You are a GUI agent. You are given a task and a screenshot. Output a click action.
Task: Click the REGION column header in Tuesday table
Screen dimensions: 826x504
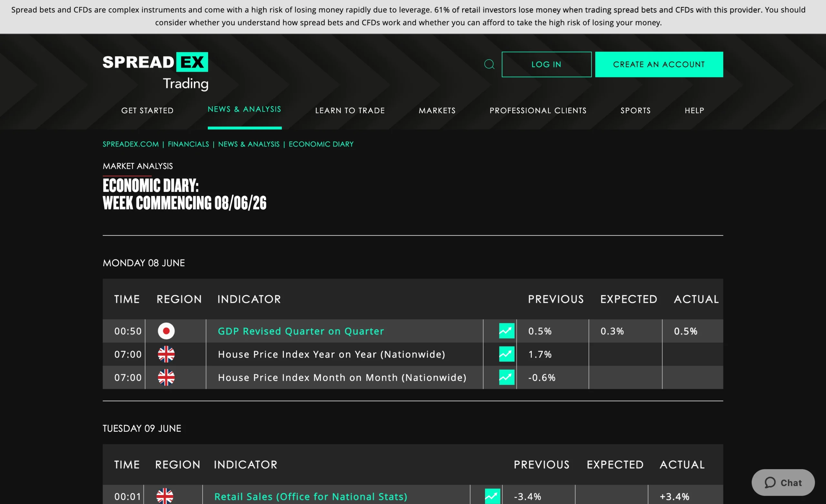[178, 464]
